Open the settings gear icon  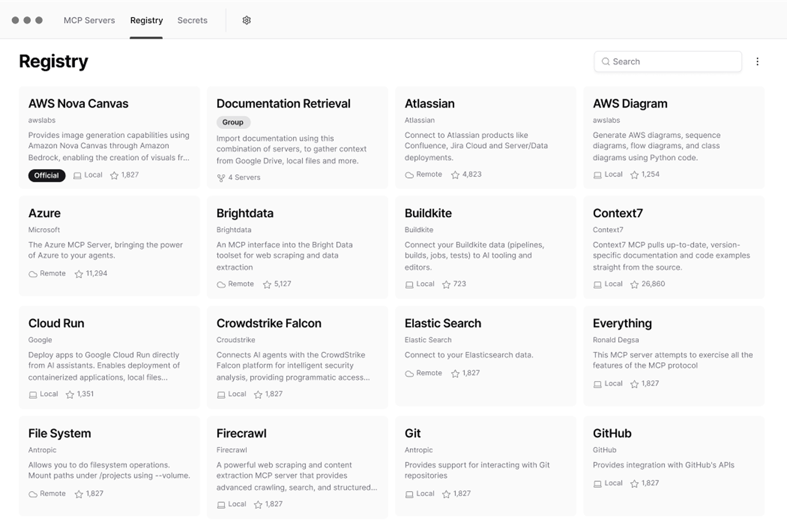click(246, 20)
